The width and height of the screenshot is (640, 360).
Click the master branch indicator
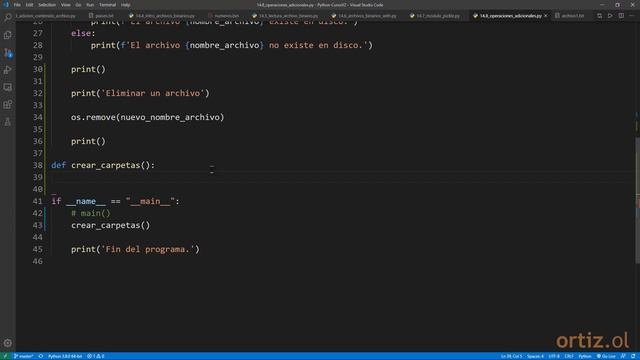click(x=23, y=356)
